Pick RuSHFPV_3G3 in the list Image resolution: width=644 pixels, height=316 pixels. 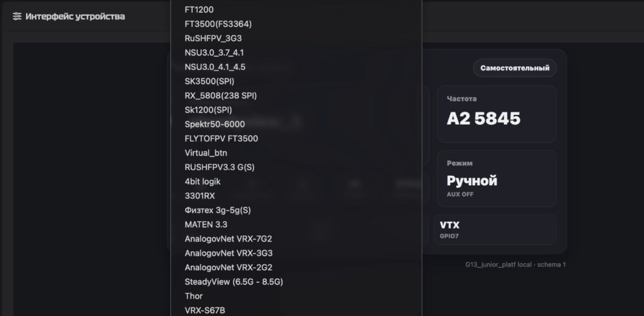coord(296,38)
